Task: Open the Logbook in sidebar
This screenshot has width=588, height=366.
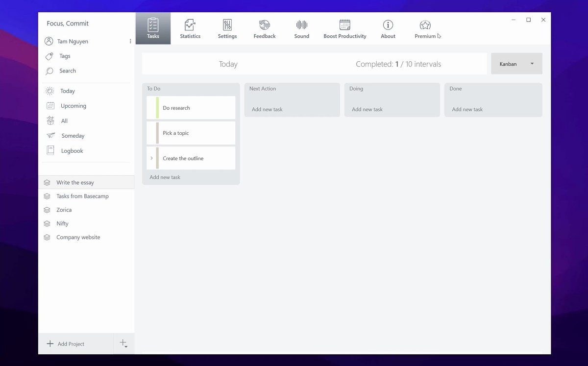Action: [72, 151]
